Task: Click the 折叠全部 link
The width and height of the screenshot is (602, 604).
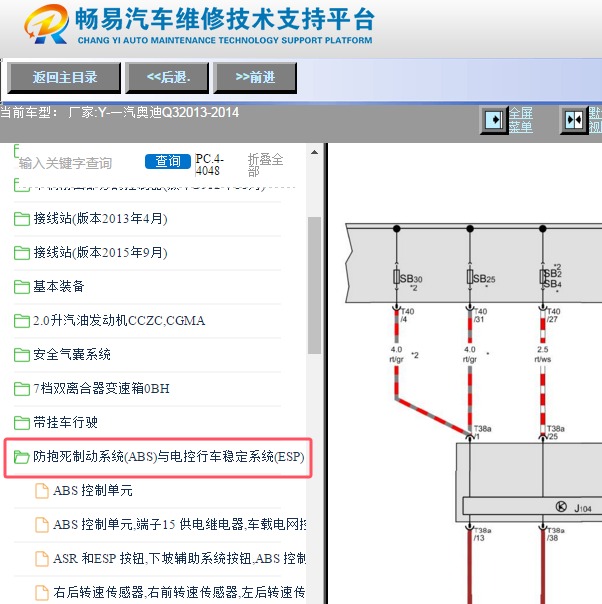Action: (x=265, y=164)
